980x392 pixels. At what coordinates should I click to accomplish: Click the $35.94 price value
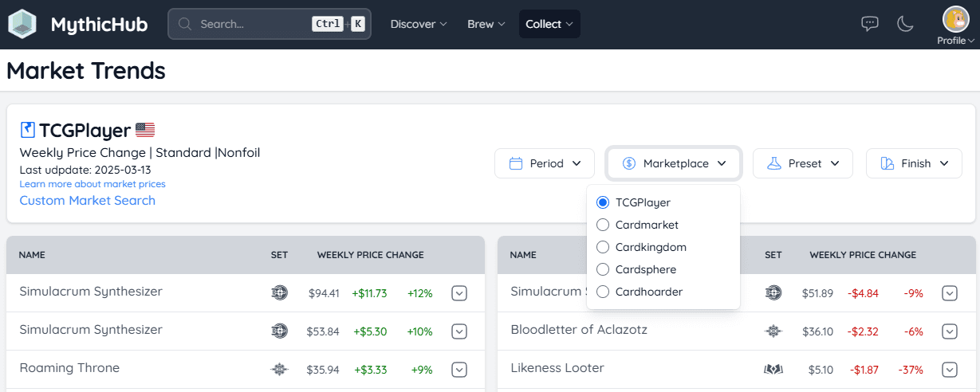[x=323, y=370]
